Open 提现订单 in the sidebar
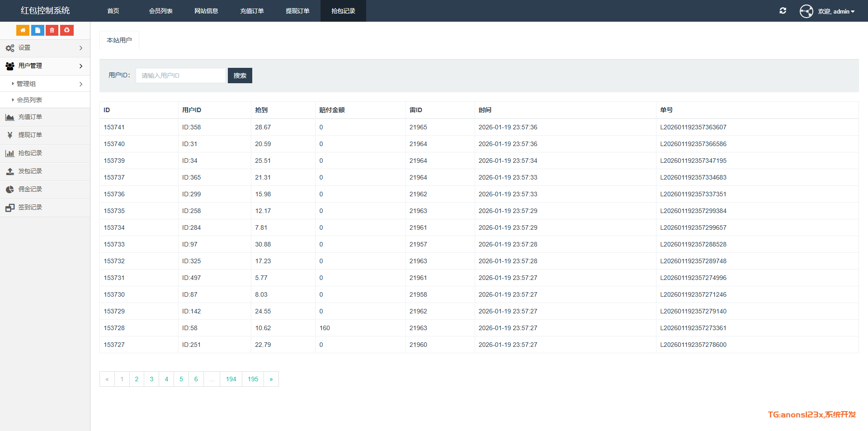 [x=30, y=135]
